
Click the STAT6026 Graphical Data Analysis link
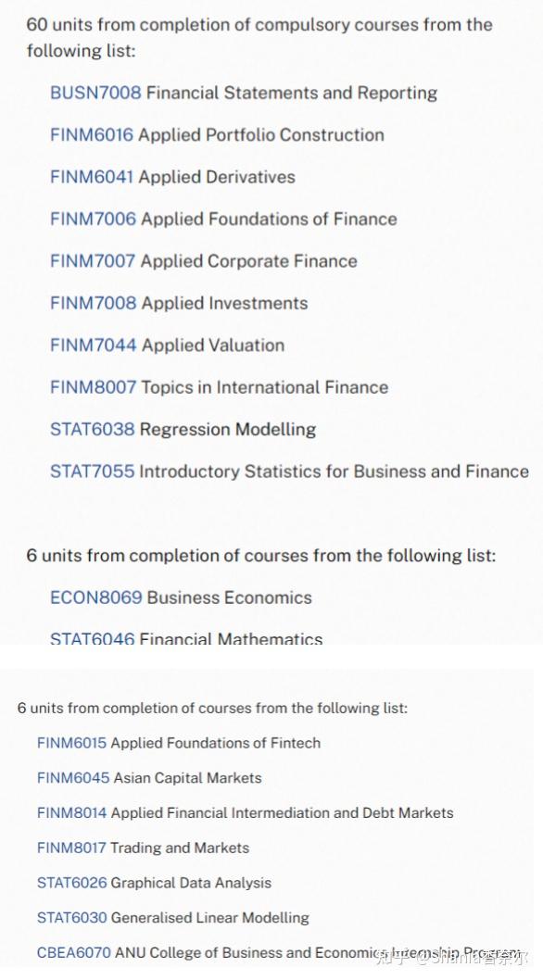[x=72, y=883]
